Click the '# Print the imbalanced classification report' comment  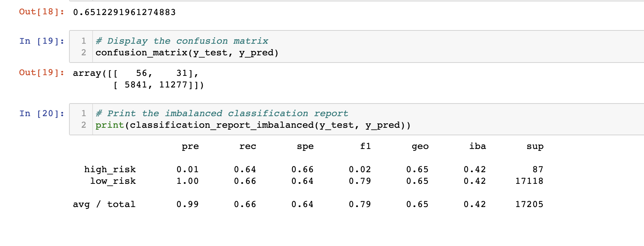click(x=222, y=113)
